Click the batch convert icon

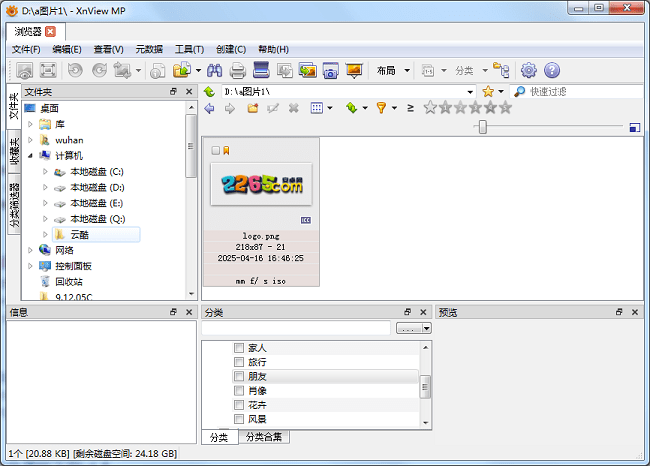307,70
